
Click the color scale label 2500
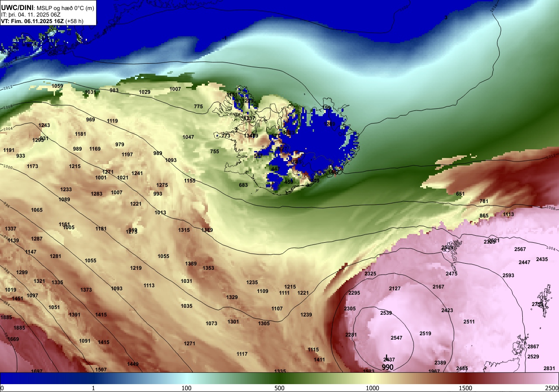point(552,388)
